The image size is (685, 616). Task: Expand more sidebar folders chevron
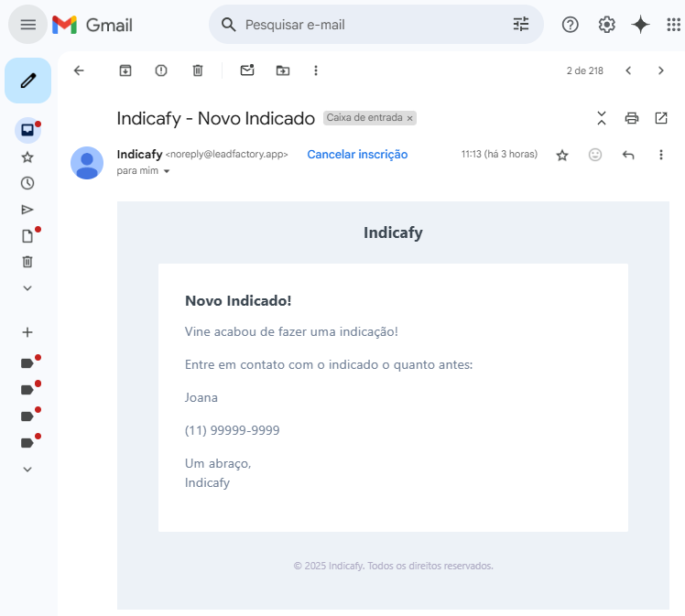click(x=27, y=288)
